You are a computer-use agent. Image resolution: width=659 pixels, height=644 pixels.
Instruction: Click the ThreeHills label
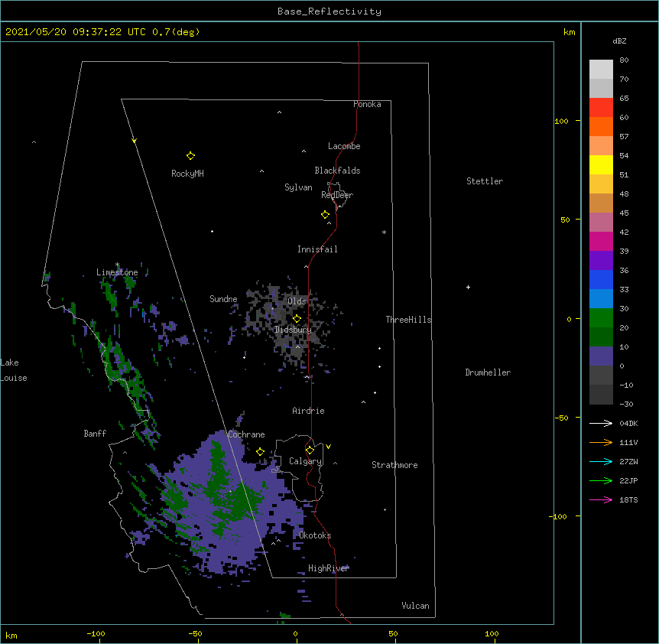coord(408,320)
